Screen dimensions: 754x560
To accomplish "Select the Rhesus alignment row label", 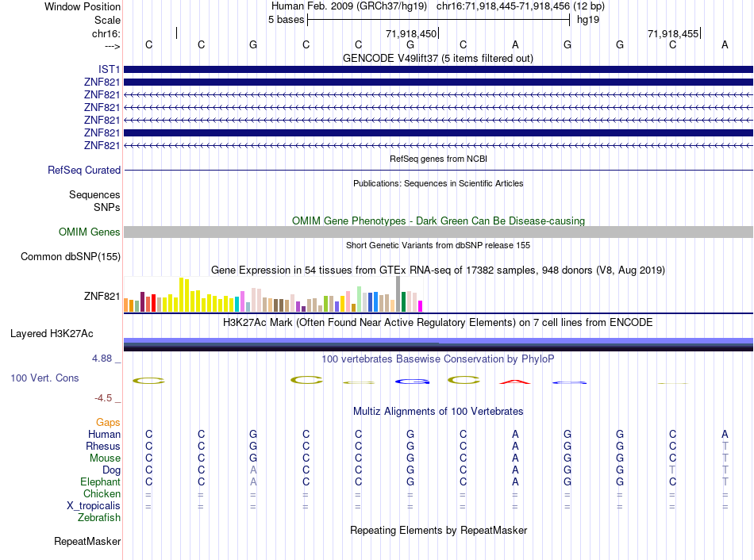I will tap(103, 447).
